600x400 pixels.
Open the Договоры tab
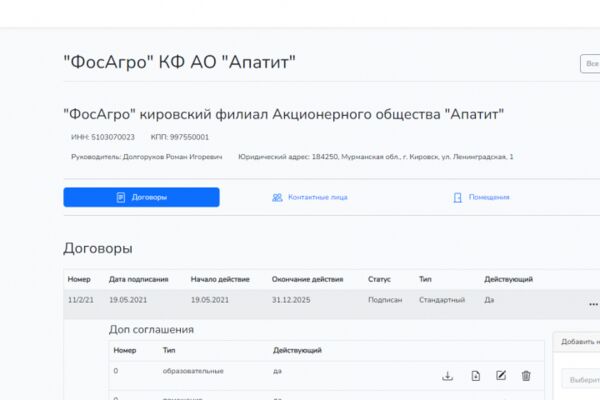coord(141,197)
